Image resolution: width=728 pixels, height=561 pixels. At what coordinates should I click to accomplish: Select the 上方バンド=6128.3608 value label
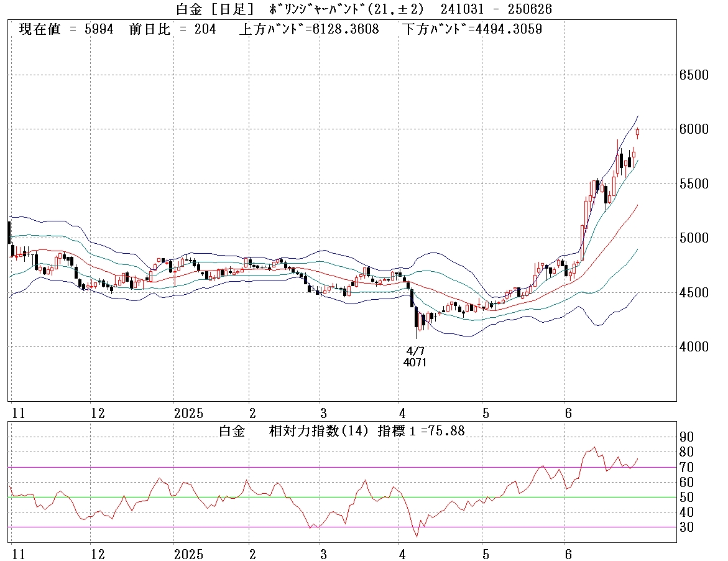click(308, 29)
